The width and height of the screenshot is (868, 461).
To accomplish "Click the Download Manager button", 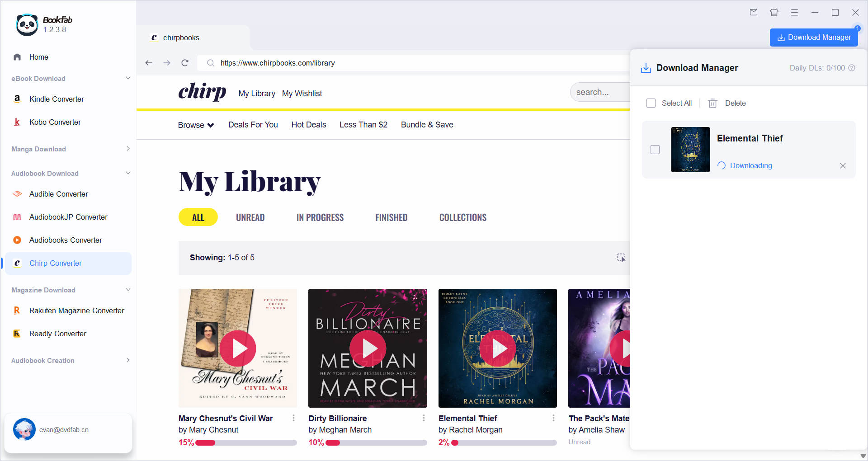I will pyautogui.click(x=814, y=38).
